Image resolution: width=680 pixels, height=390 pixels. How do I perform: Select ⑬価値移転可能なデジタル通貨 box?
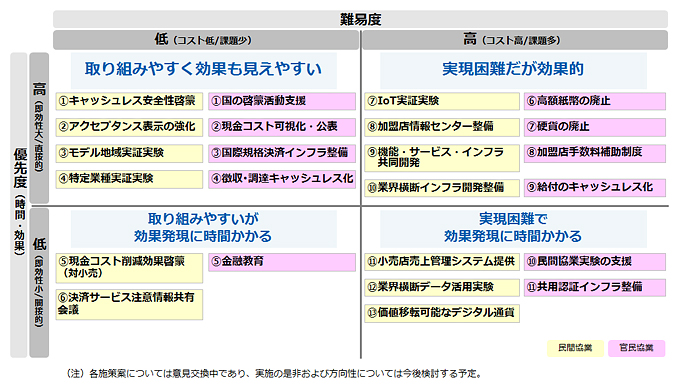(x=442, y=314)
